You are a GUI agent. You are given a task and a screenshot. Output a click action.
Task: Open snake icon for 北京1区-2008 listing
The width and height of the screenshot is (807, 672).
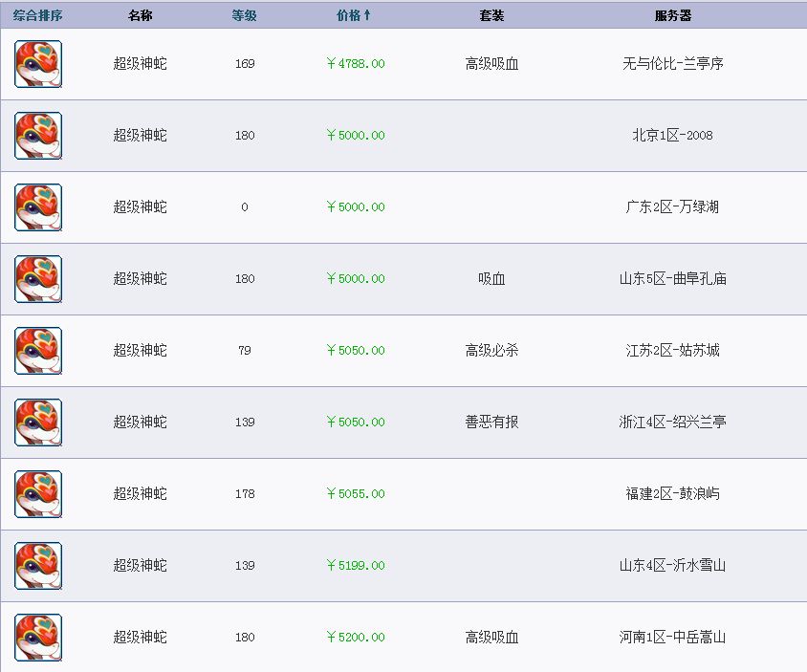(38, 136)
